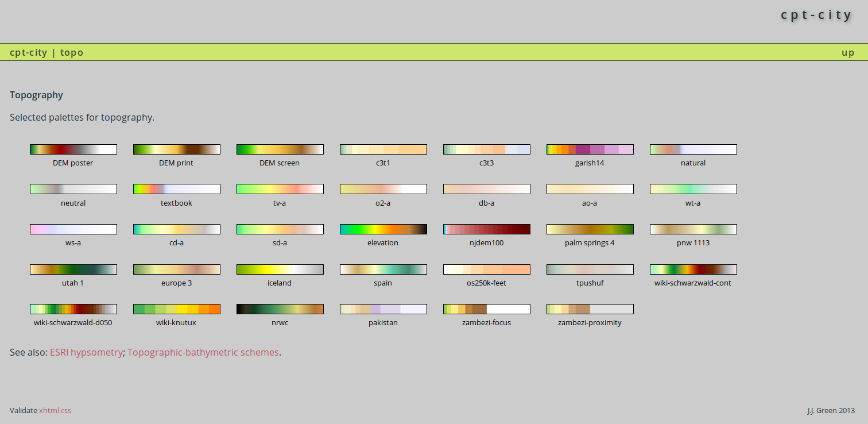Click the 'iceland' label text
This screenshot has height=424, width=868.
pyautogui.click(x=280, y=283)
